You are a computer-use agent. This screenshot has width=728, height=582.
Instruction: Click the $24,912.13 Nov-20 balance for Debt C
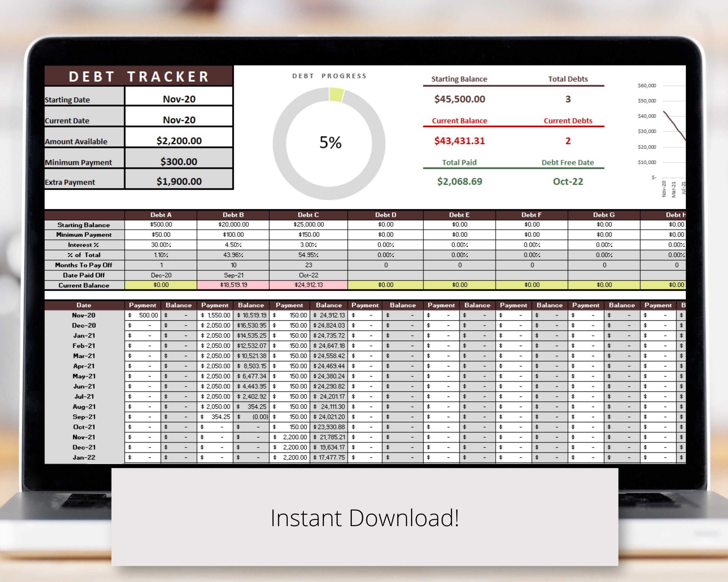tap(329, 315)
